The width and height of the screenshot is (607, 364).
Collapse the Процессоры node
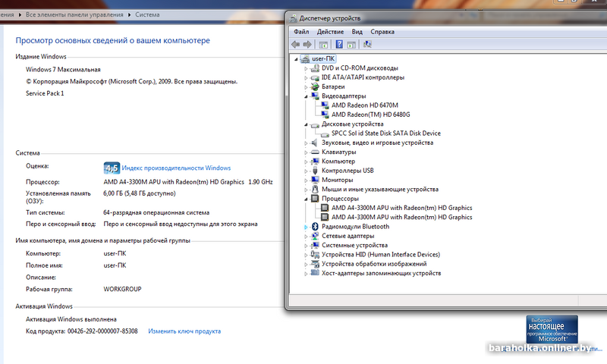click(x=306, y=199)
